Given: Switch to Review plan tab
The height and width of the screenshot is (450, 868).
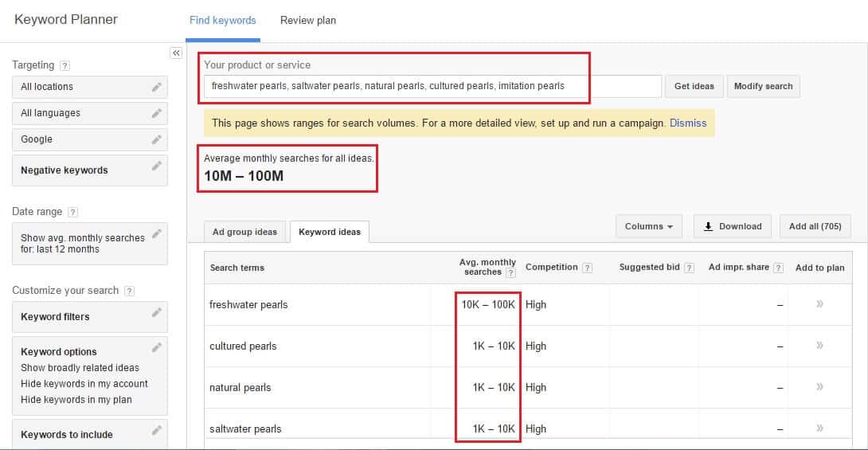Looking at the screenshot, I should (x=307, y=21).
